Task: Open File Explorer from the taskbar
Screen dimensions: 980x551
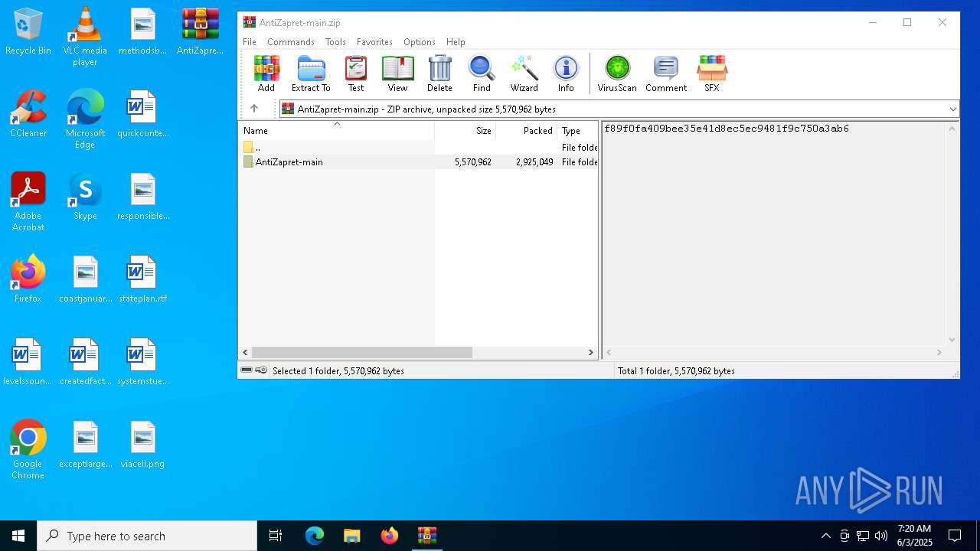Action: (351, 536)
